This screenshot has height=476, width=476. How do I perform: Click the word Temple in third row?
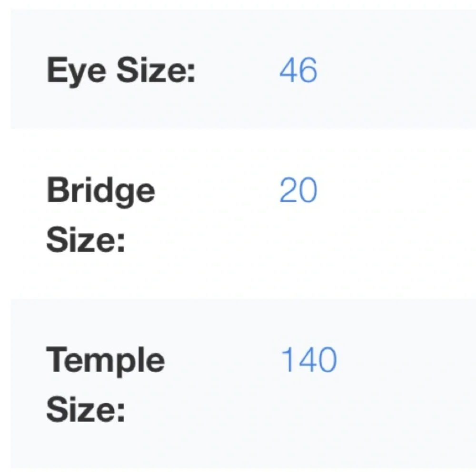[x=106, y=362]
